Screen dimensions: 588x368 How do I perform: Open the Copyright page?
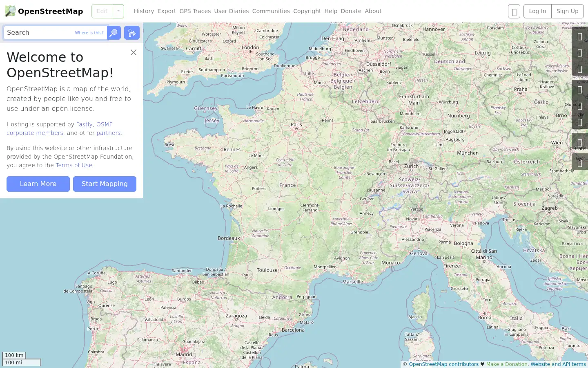tap(307, 11)
